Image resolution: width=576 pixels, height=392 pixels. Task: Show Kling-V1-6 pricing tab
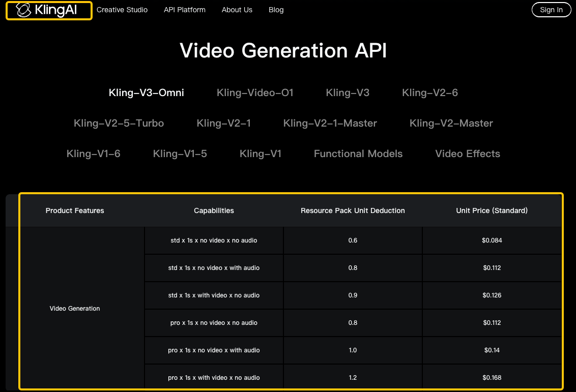(93, 154)
